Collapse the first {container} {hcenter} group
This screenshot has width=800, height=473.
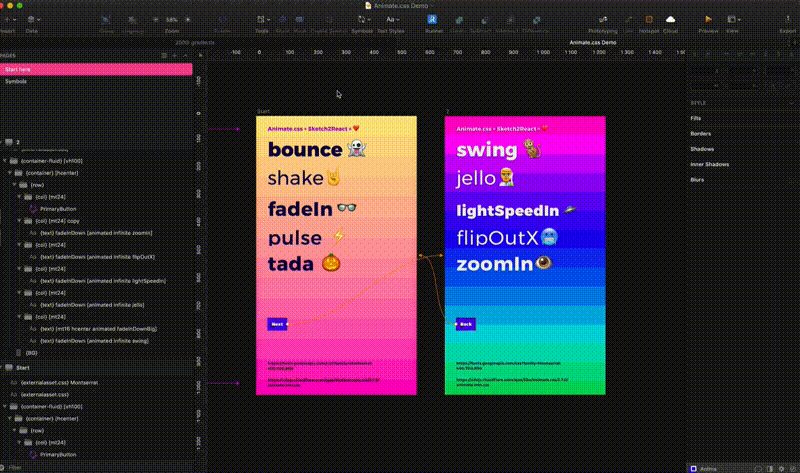[10, 173]
